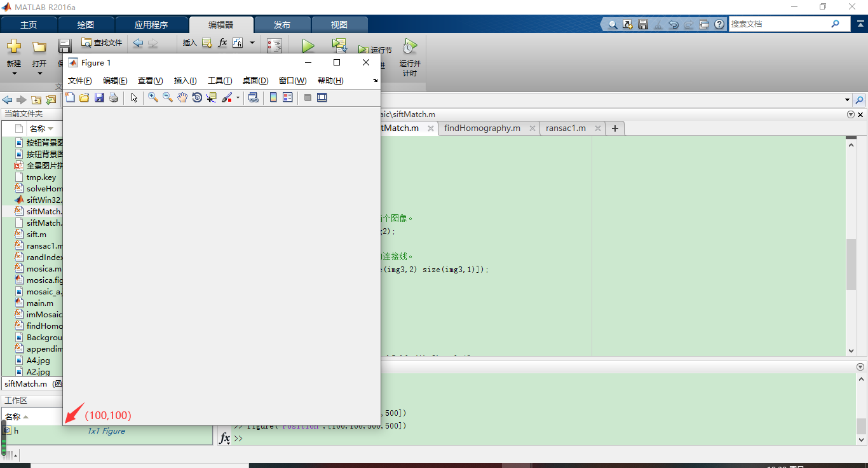The height and width of the screenshot is (468, 868).
Task: Hide plot tools in Figure 1
Action: [308, 97]
